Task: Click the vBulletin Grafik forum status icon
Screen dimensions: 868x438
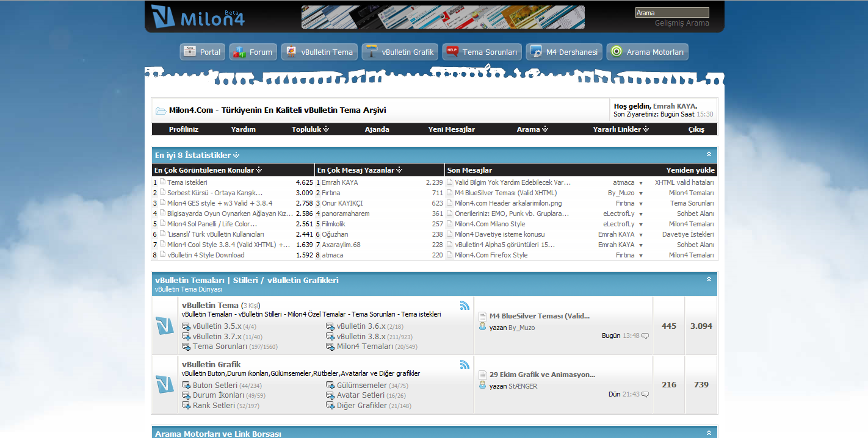Action: [x=165, y=385]
